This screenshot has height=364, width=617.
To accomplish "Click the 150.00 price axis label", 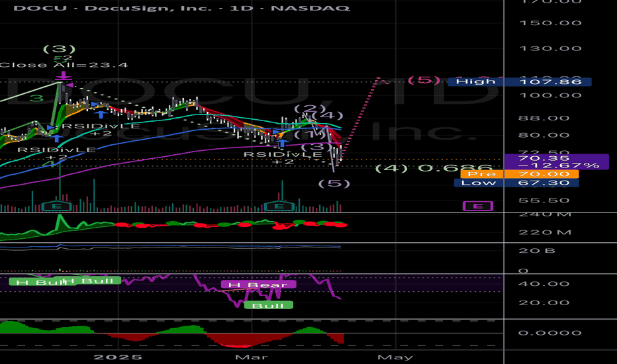I will (550, 23).
